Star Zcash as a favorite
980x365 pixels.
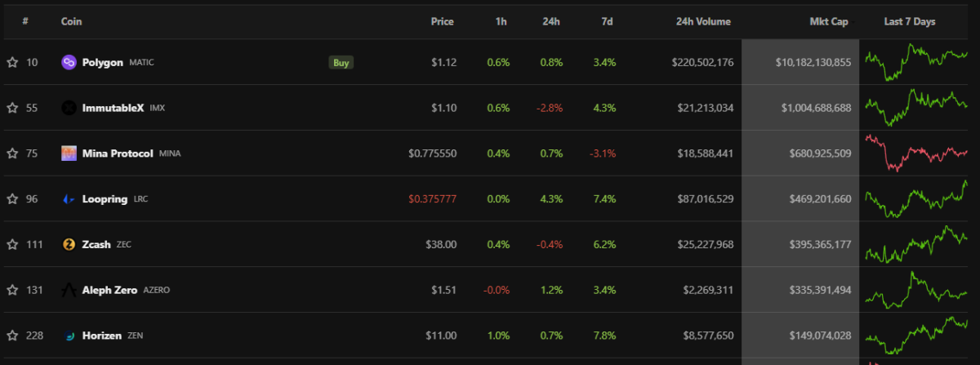click(12, 244)
